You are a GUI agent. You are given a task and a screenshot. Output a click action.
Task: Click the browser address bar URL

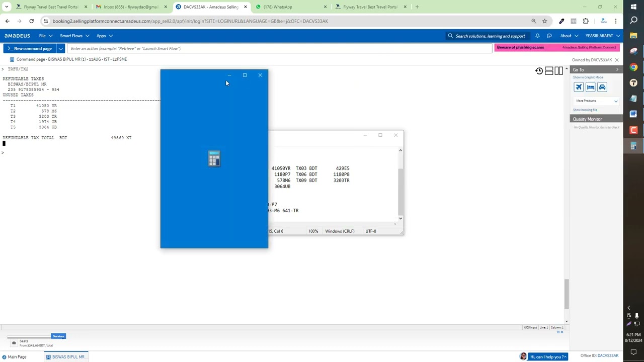[190, 21]
